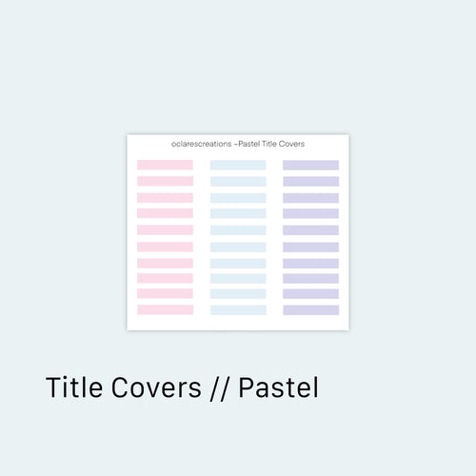The width and height of the screenshot is (476, 476).
Task: Select the first pink title cover strip
Action: [x=165, y=165]
